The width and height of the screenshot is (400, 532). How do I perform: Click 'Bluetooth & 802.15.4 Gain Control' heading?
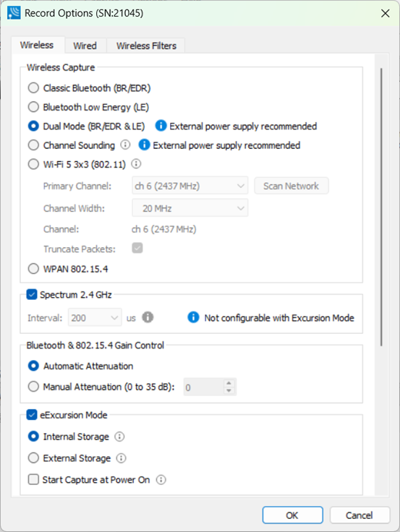click(x=95, y=346)
